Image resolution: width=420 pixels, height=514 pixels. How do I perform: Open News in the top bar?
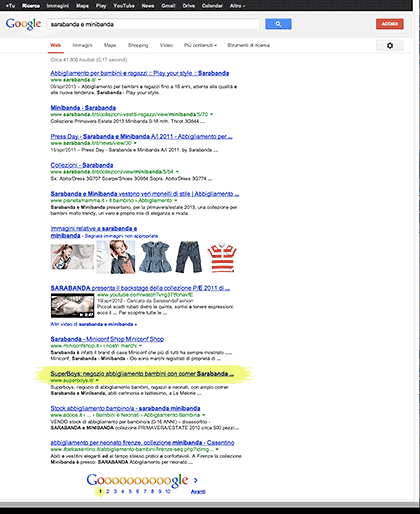(148, 6)
